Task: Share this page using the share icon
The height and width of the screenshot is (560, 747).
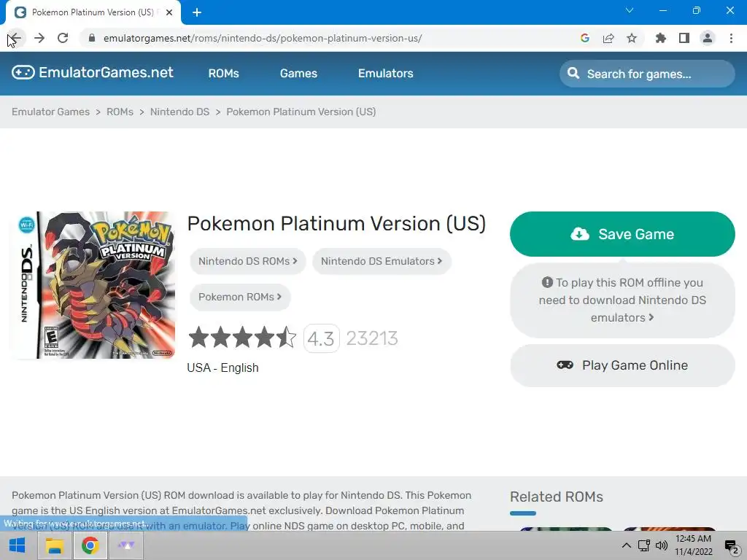Action: [x=608, y=38]
